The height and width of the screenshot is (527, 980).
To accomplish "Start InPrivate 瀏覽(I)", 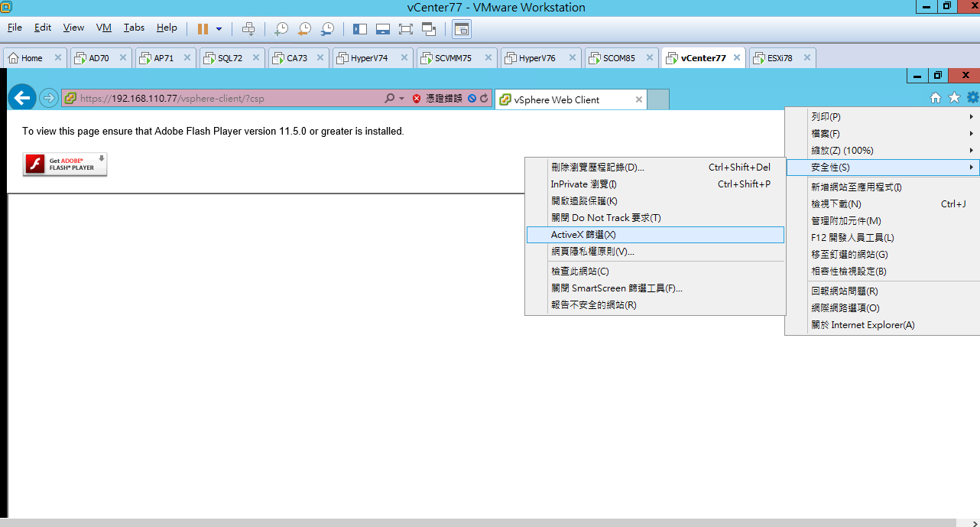I will point(656,184).
